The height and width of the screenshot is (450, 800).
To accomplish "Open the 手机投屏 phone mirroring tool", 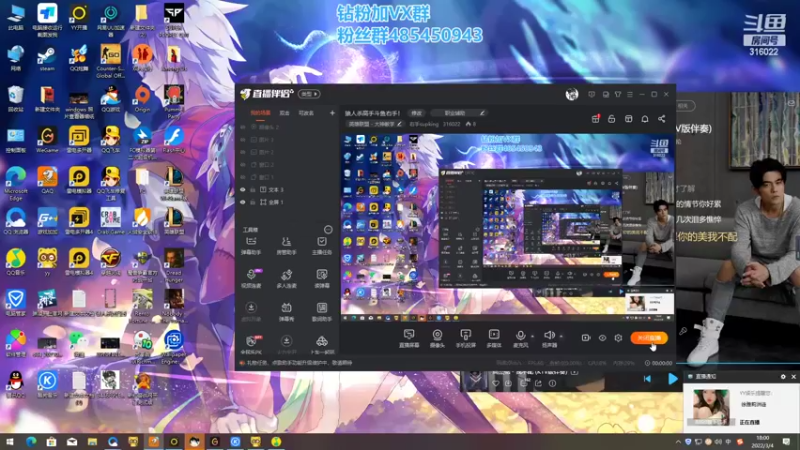I will tap(465, 338).
